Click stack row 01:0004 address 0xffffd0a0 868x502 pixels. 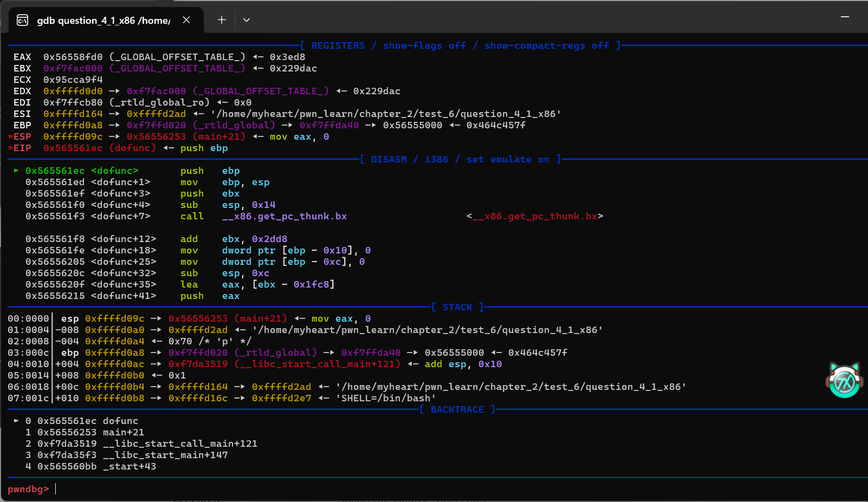click(115, 330)
